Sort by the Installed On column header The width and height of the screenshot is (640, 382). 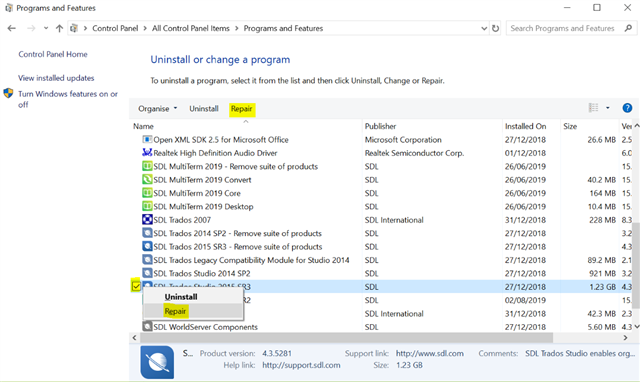(525, 126)
